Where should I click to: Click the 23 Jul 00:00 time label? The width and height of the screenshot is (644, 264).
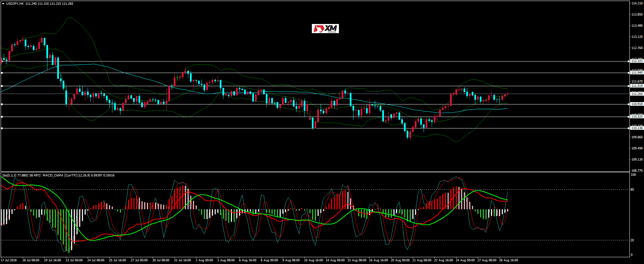(x=74, y=260)
